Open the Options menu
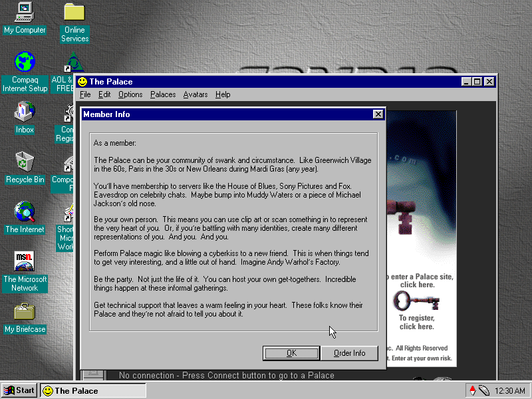This screenshot has width=532, height=399. (130, 94)
